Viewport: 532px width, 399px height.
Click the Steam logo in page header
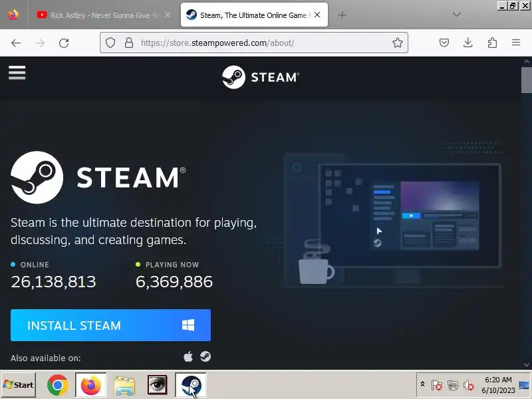pos(260,77)
